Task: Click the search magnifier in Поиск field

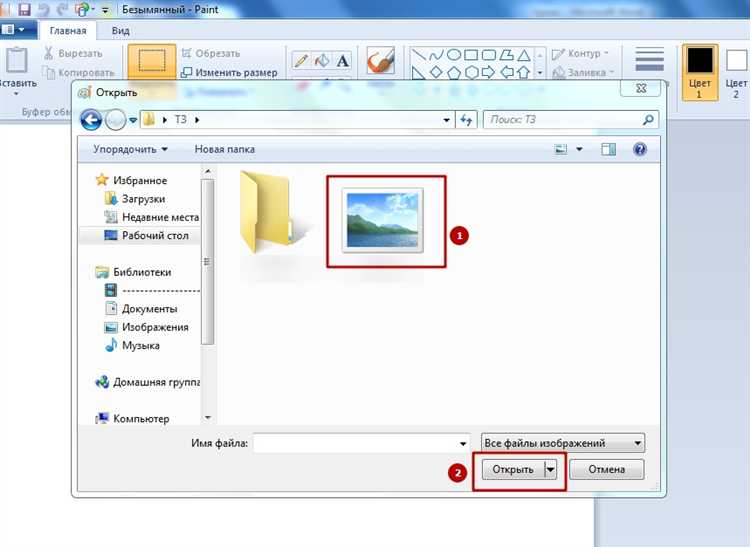Action: 648,120
